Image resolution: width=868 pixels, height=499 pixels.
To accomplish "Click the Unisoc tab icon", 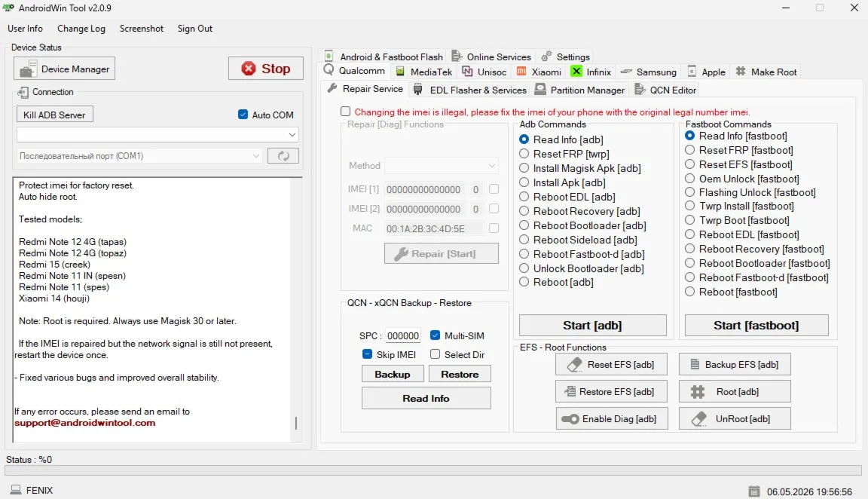I will pos(467,72).
